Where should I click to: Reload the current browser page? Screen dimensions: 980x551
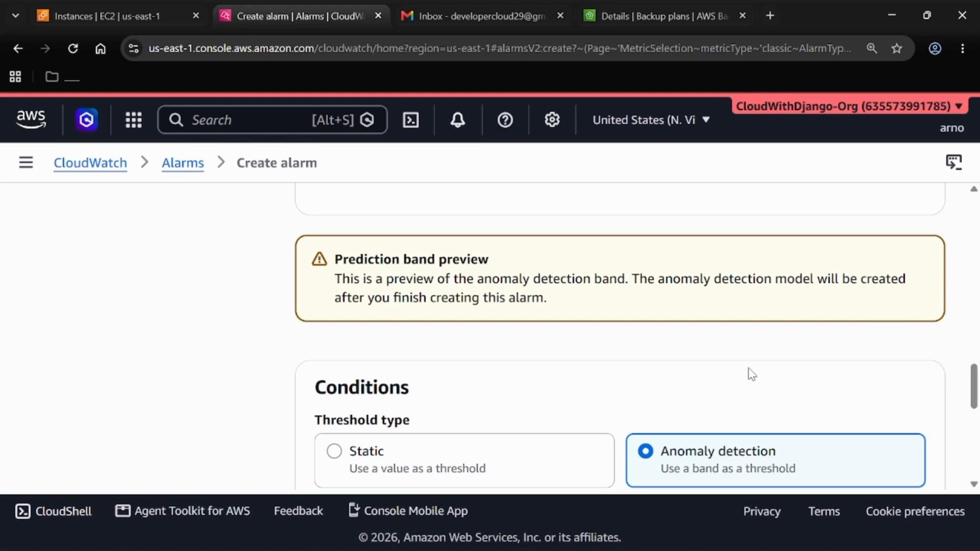pyautogui.click(x=73, y=48)
